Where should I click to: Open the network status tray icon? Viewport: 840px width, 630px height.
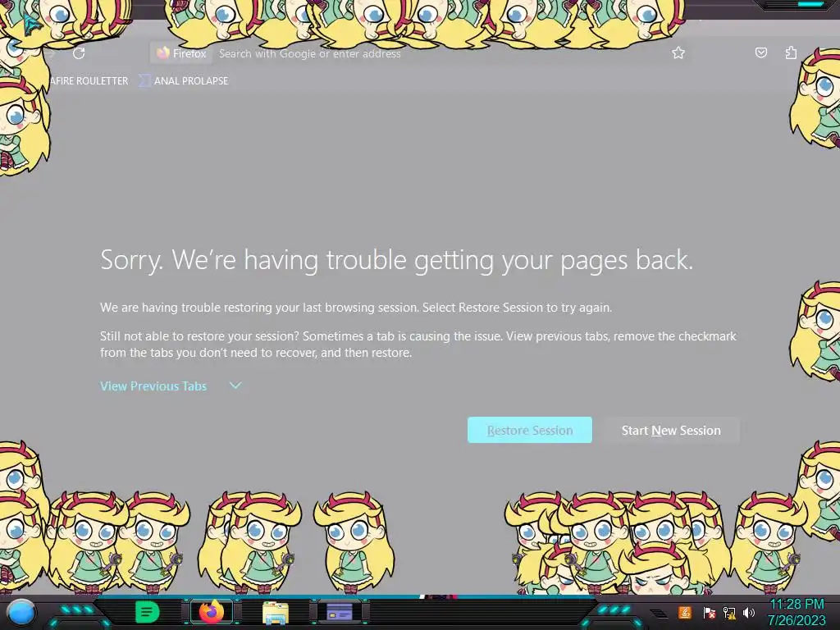pos(729,612)
